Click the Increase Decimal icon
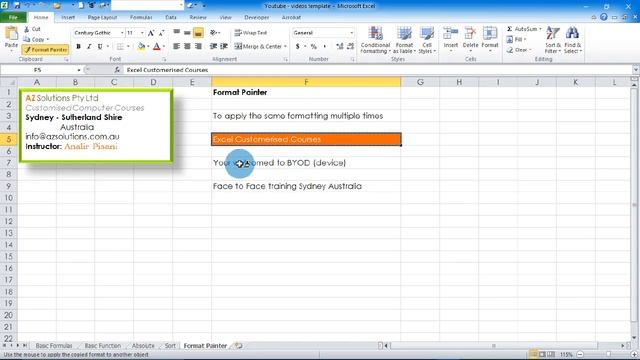Image resolution: width=640 pixels, height=360 pixels. tap(340, 47)
